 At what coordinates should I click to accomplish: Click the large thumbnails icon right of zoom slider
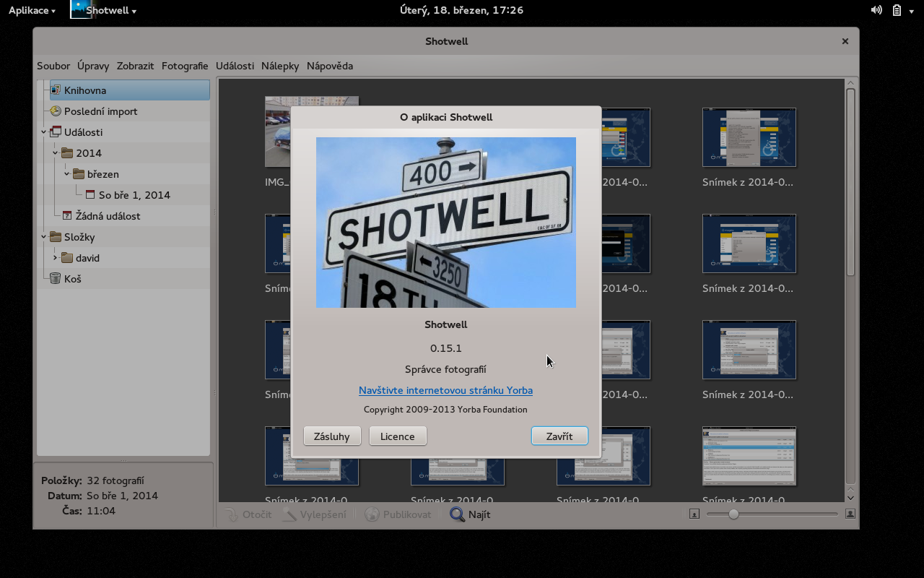pos(850,514)
